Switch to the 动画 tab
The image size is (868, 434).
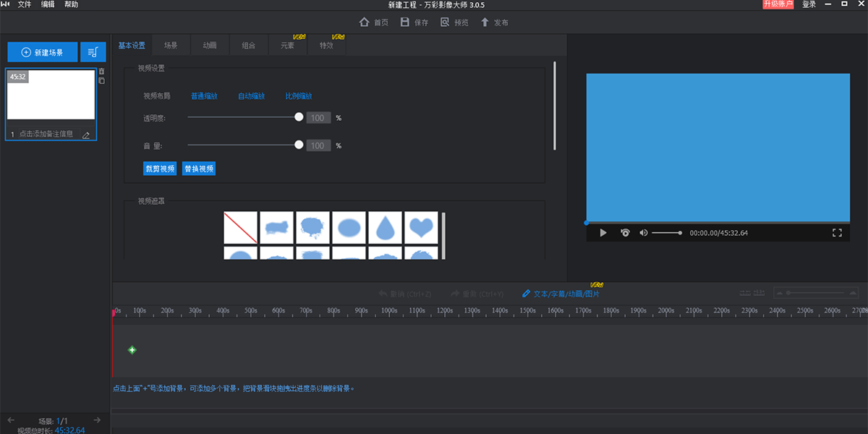[210, 46]
